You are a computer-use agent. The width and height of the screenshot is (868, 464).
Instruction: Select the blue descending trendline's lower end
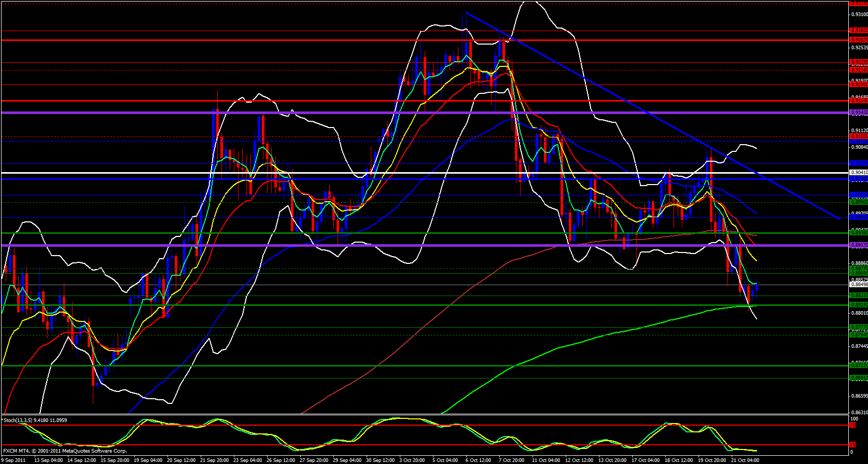click(x=838, y=219)
